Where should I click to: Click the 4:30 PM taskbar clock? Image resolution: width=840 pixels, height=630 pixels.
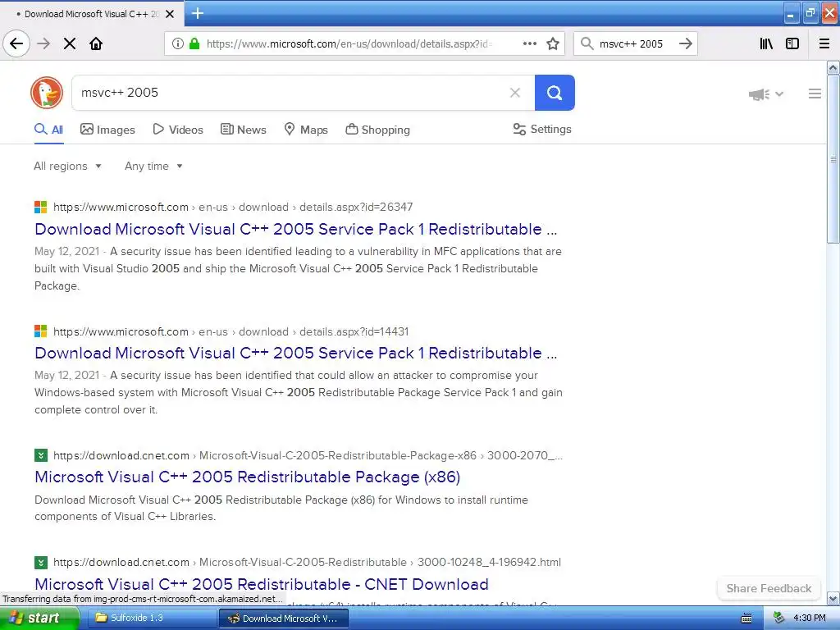[810, 619]
